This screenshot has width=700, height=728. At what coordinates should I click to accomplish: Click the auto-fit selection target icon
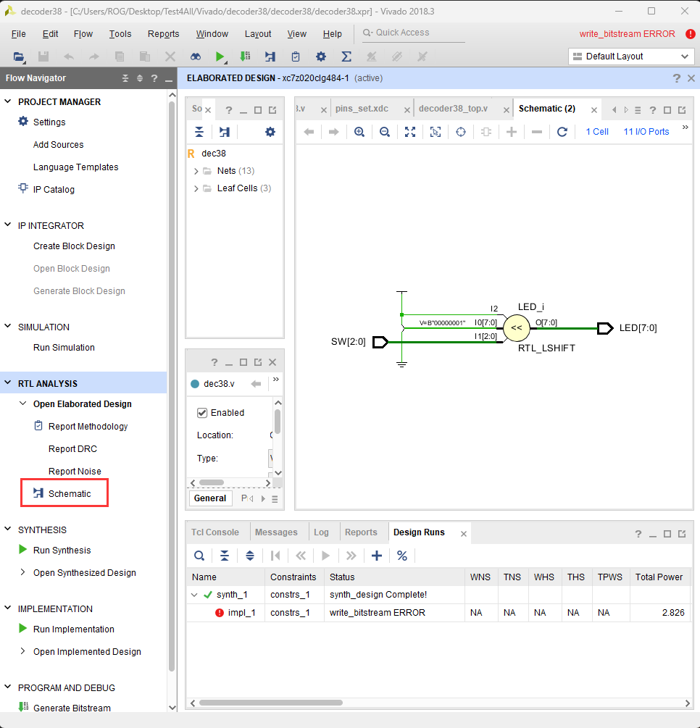pos(461,132)
